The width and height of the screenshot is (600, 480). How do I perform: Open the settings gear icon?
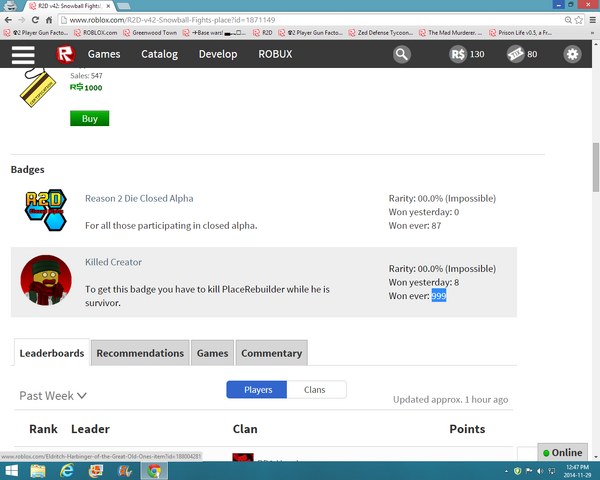572,54
